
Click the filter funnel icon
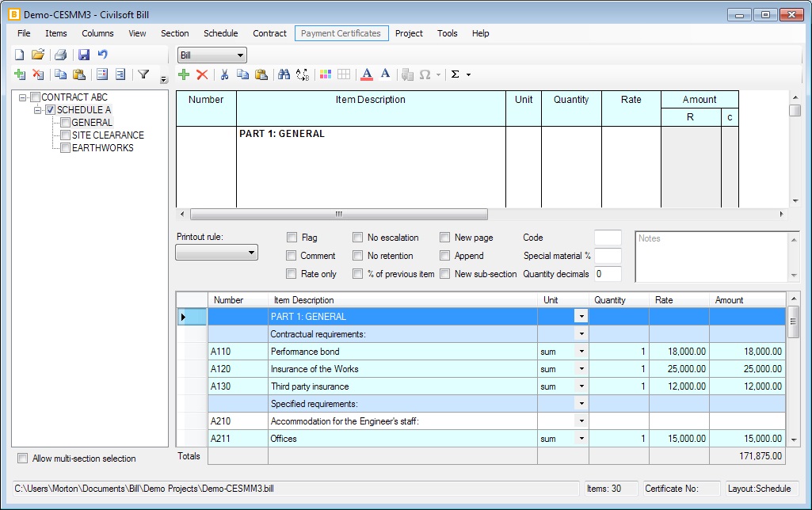coord(143,74)
